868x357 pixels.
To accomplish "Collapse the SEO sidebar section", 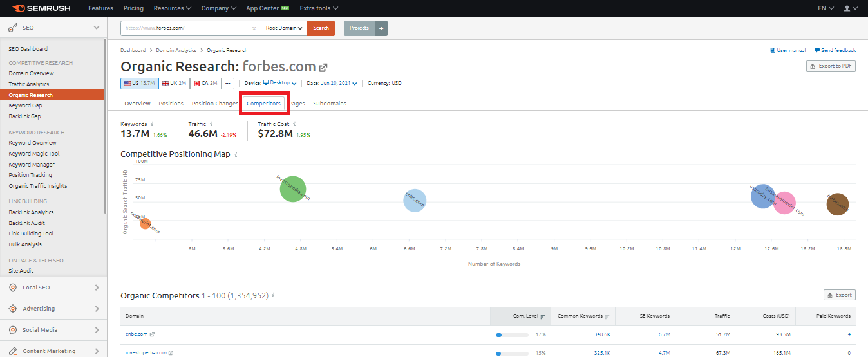I will coord(97,28).
